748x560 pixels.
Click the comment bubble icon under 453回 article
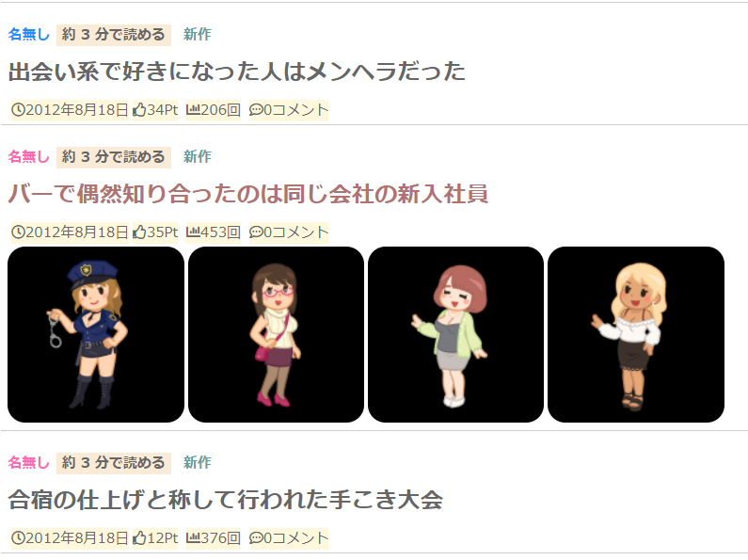(x=256, y=232)
